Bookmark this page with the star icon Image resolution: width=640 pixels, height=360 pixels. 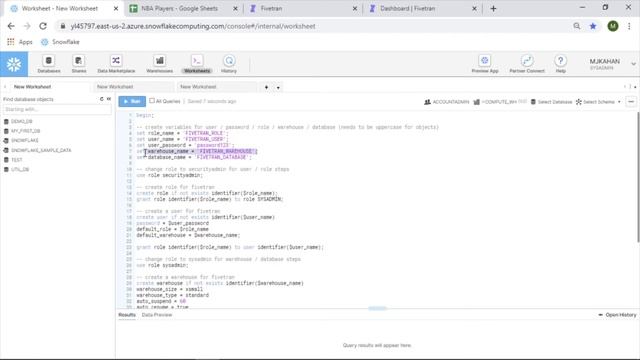[x=593, y=26]
